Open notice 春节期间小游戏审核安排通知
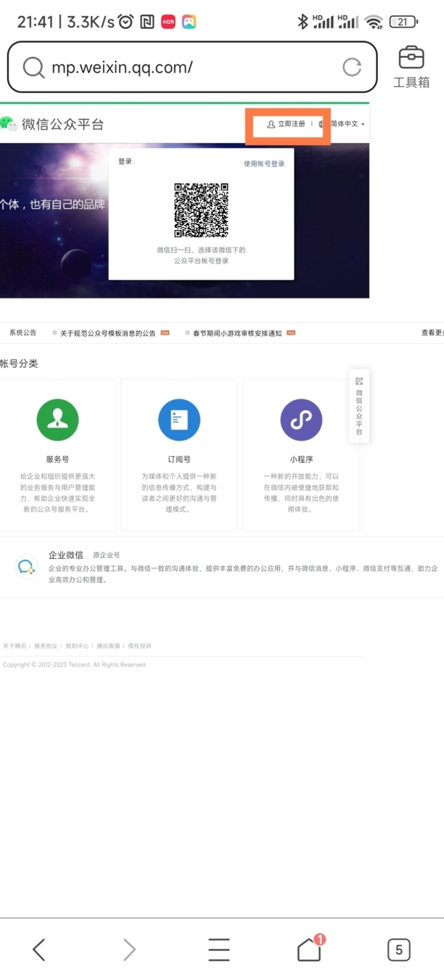Screen dimensions: 444x980 click(237, 333)
